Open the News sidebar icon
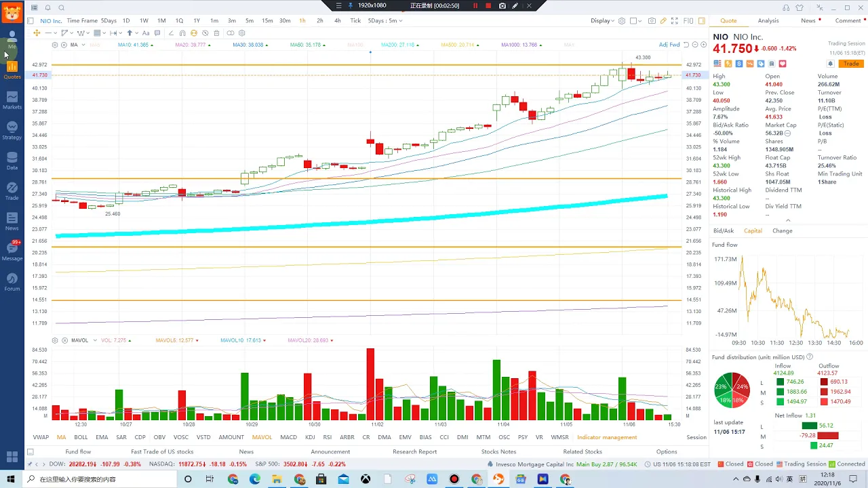The image size is (868, 488). [x=12, y=221]
